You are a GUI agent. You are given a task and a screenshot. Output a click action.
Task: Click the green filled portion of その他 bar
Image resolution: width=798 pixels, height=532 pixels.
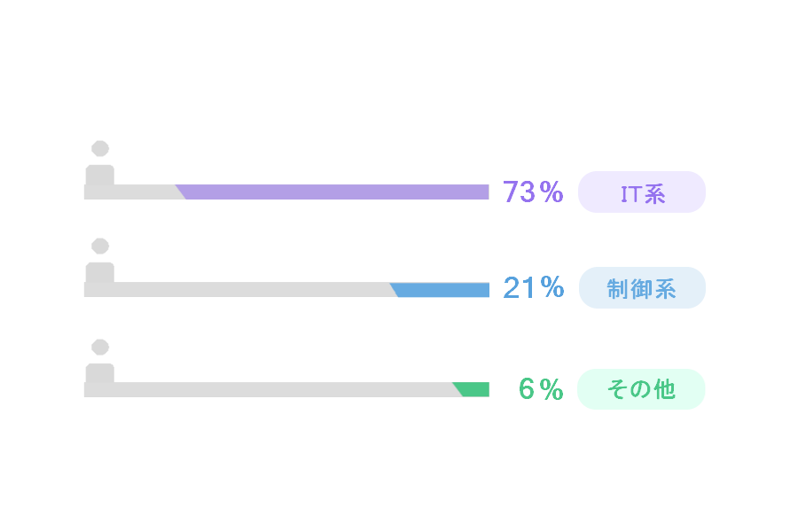pyautogui.click(x=473, y=389)
